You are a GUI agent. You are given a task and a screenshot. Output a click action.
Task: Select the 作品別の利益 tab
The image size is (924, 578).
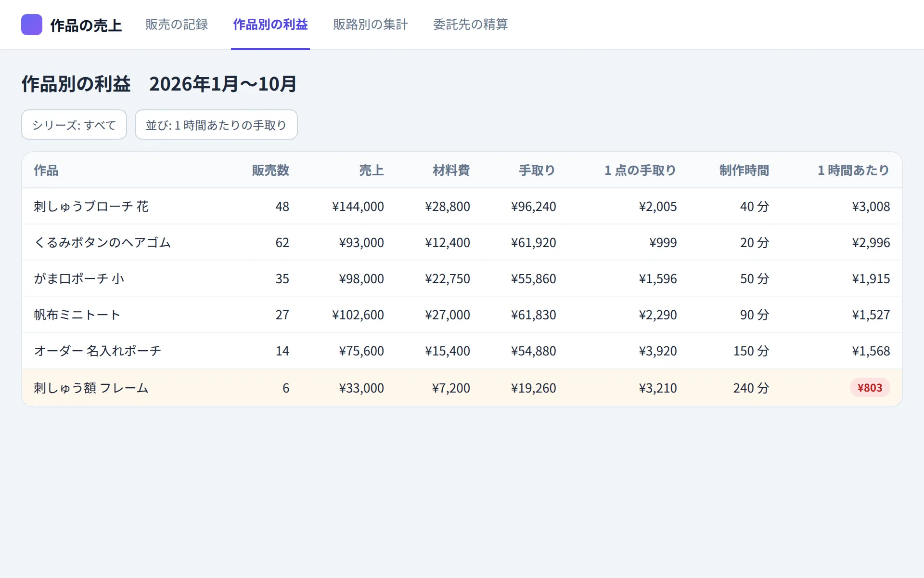pos(270,25)
